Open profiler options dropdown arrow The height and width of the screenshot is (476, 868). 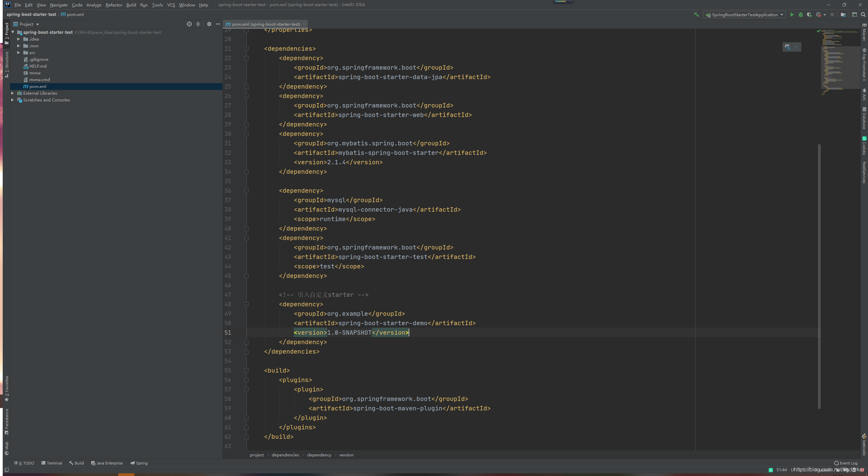point(825,15)
